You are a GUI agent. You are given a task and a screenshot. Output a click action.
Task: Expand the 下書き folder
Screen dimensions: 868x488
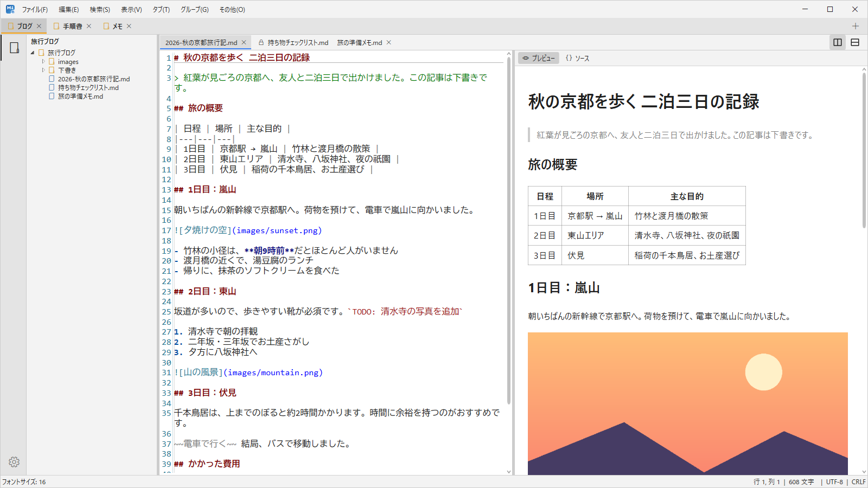click(x=43, y=70)
